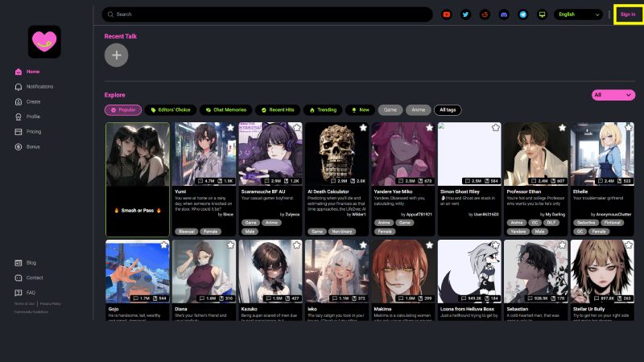Viewport: 644px width, 362px height.
Task: Click the FAQ icon in sidebar
Action: [x=18, y=293]
